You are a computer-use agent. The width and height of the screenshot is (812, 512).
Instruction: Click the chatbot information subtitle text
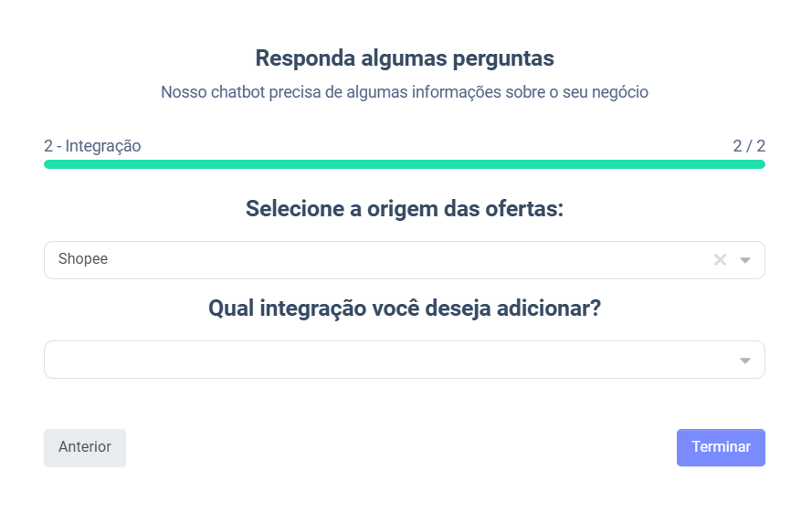pos(405,92)
